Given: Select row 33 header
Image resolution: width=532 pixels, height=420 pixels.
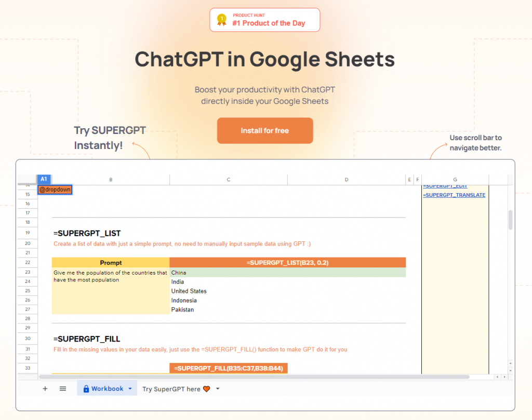Looking at the screenshot, I should [28, 368].
